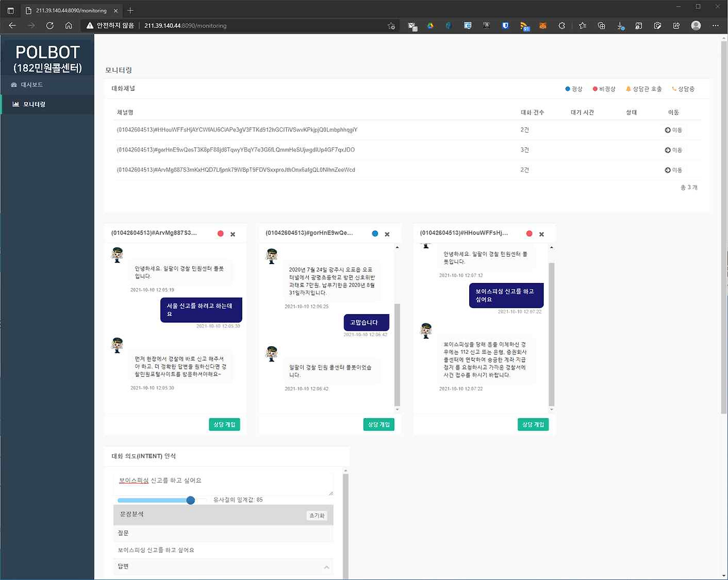Close the #HHouWFFsHj chat panel
The height and width of the screenshot is (580, 728).
[541, 234]
